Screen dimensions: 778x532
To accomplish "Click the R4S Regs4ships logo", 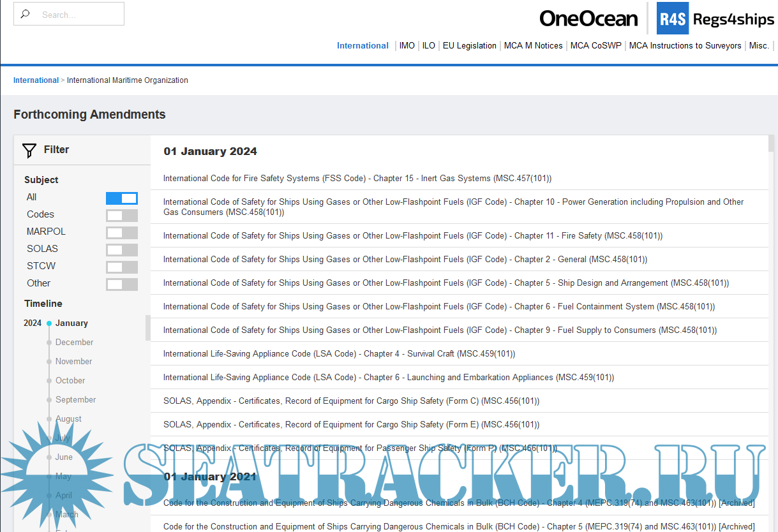I will 715,18.
